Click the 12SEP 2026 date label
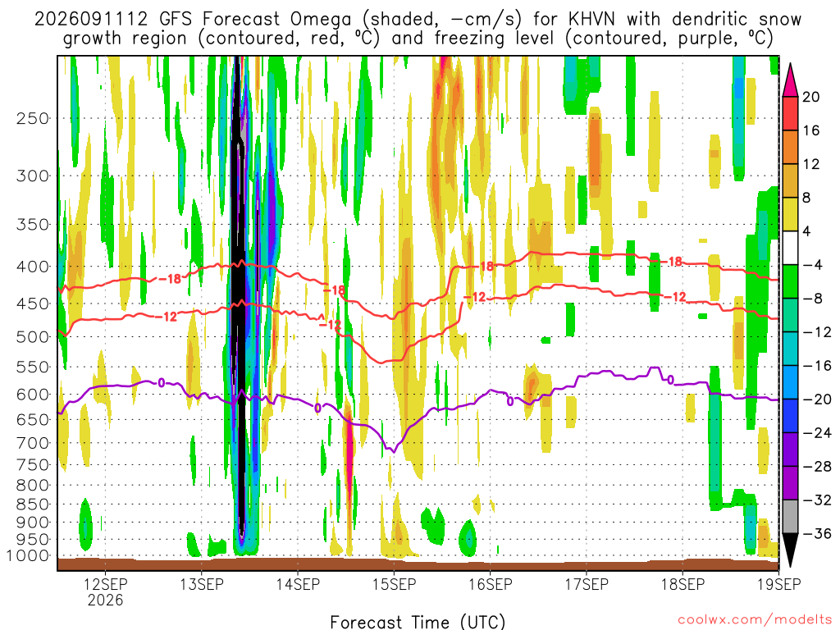 tap(106, 591)
